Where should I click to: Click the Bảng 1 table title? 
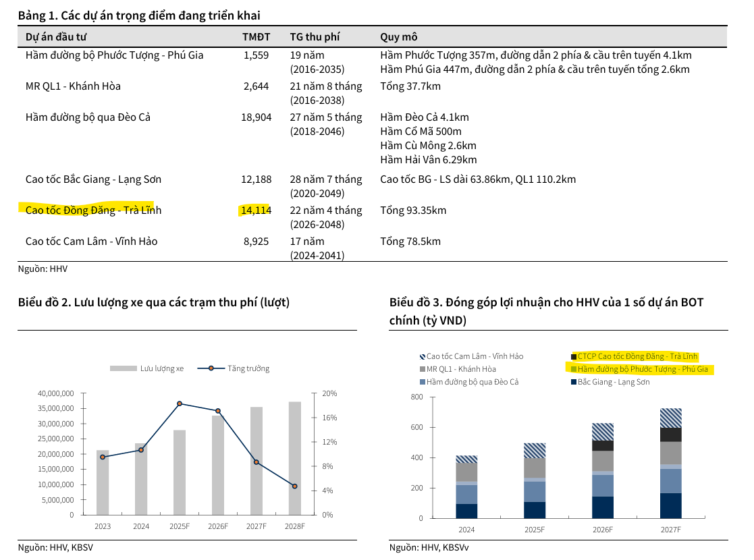click(138, 15)
